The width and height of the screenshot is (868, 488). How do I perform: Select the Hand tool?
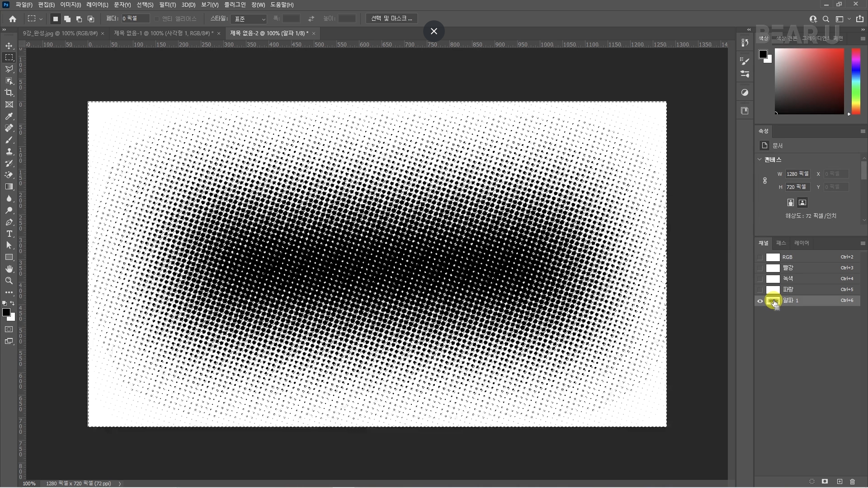(9, 269)
